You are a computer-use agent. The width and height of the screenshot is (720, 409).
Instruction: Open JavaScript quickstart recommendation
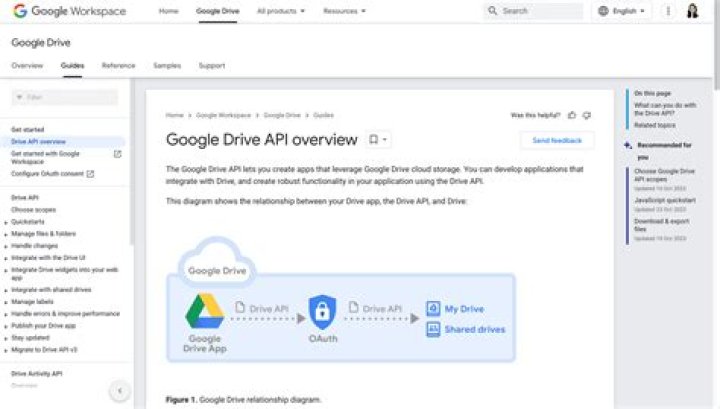point(665,201)
